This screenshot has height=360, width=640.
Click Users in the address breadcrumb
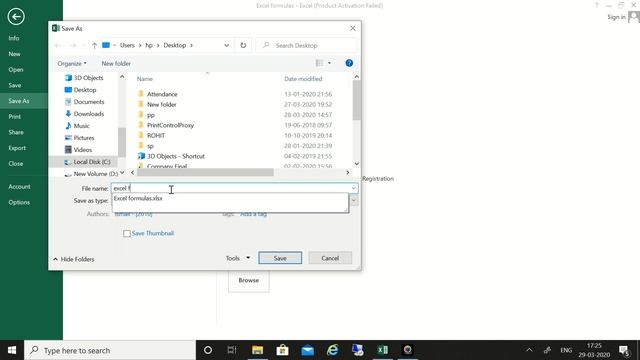(127, 45)
